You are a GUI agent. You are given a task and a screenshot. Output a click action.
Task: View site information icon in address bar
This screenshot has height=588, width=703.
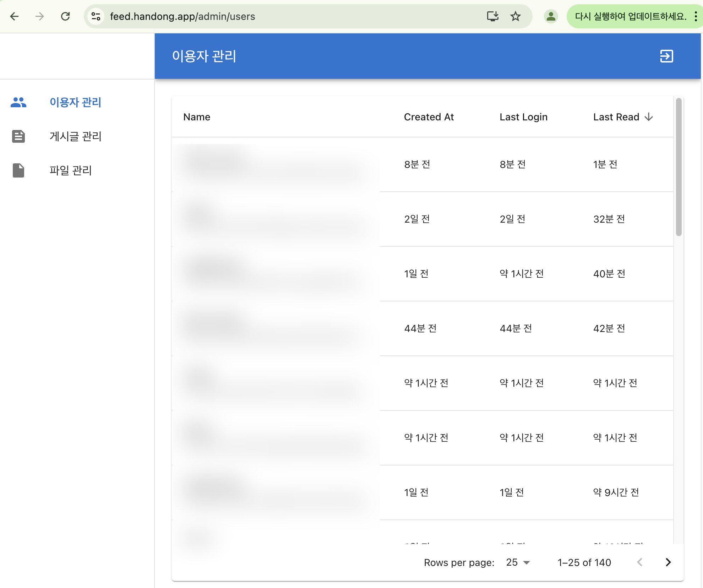[96, 16]
